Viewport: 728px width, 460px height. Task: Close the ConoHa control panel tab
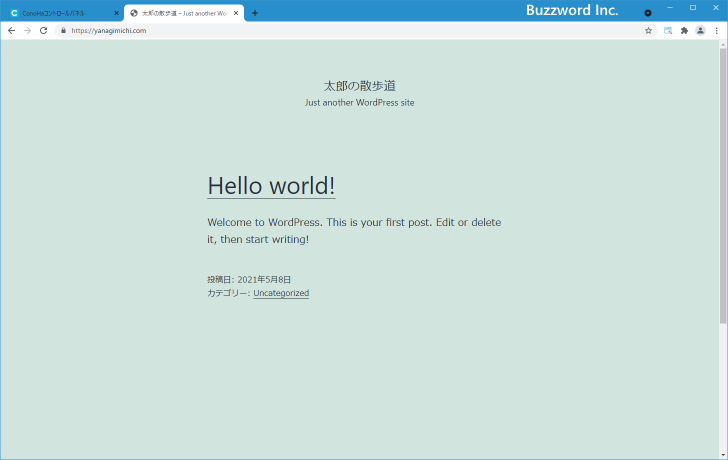pos(116,13)
